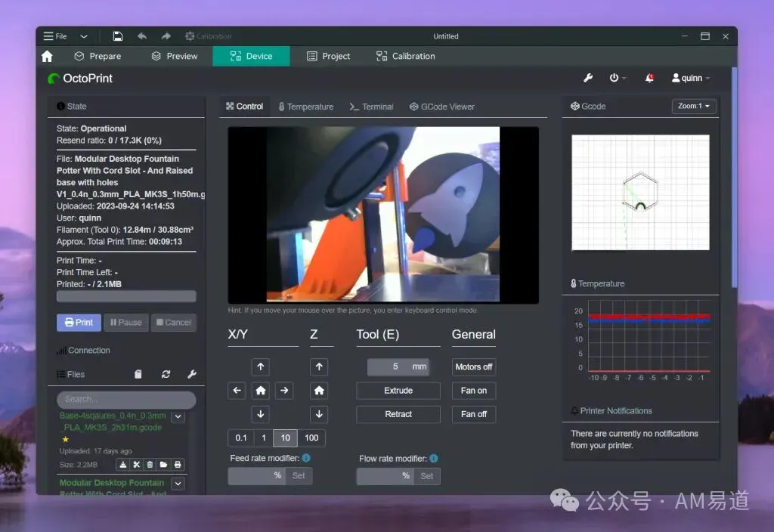Open the Terminal tab

pos(371,107)
